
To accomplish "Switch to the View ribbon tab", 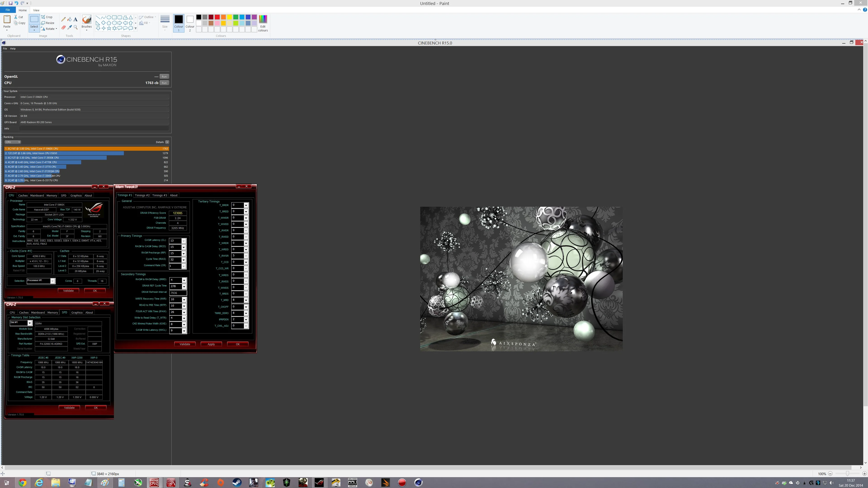I will click(36, 10).
